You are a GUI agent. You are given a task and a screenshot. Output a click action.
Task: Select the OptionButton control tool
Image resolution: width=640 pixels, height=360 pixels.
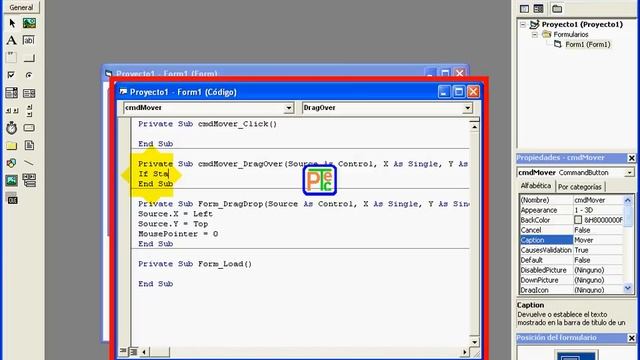(x=29, y=75)
